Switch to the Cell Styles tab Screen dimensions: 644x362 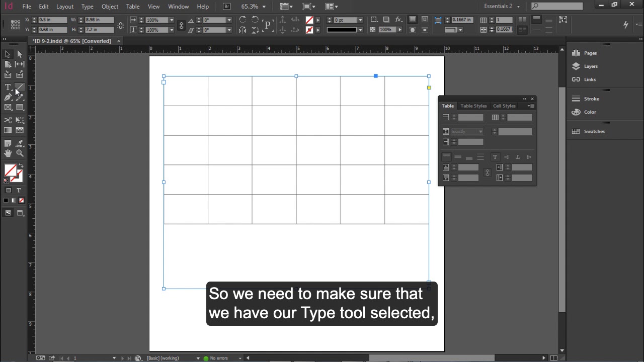coord(504,106)
